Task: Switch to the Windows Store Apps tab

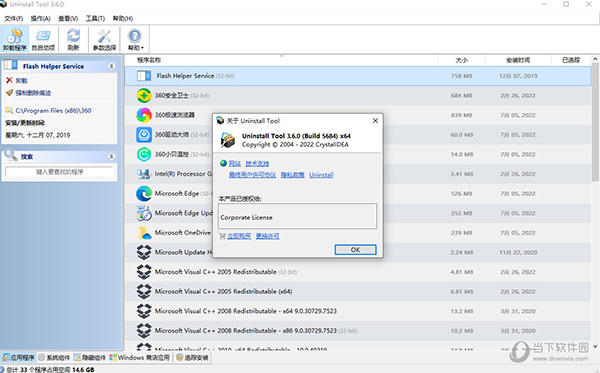Action: click(x=140, y=358)
